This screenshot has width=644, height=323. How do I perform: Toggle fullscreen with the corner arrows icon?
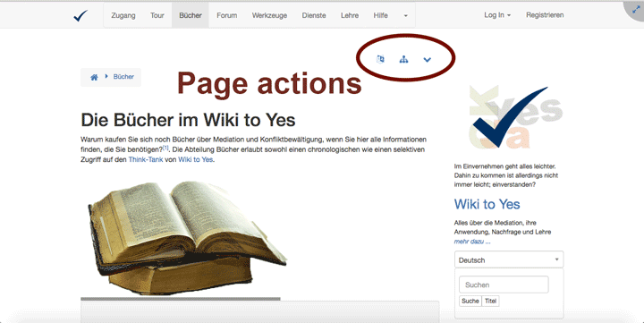pyautogui.click(x=636, y=10)
